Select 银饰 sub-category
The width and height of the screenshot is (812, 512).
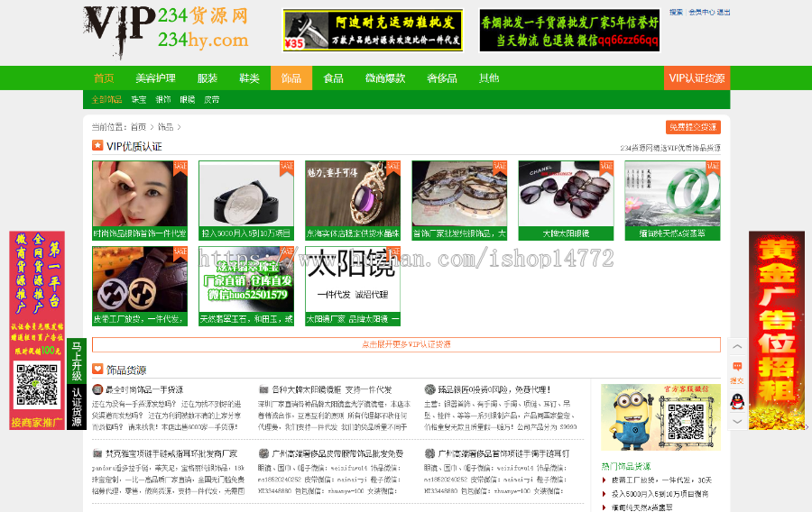coord(163,99)
